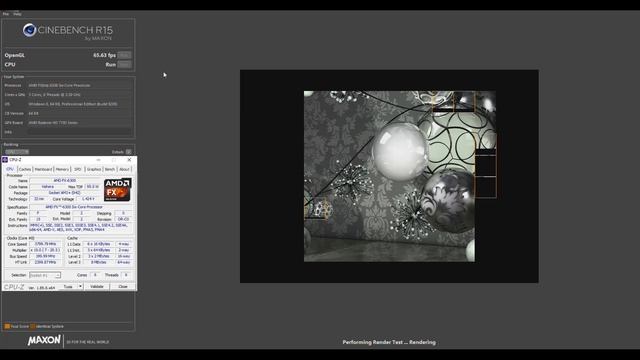This screenshot has height=360, width=640.
Task: Click the Bus Speed value in CPU-Z
Action: 46,256
